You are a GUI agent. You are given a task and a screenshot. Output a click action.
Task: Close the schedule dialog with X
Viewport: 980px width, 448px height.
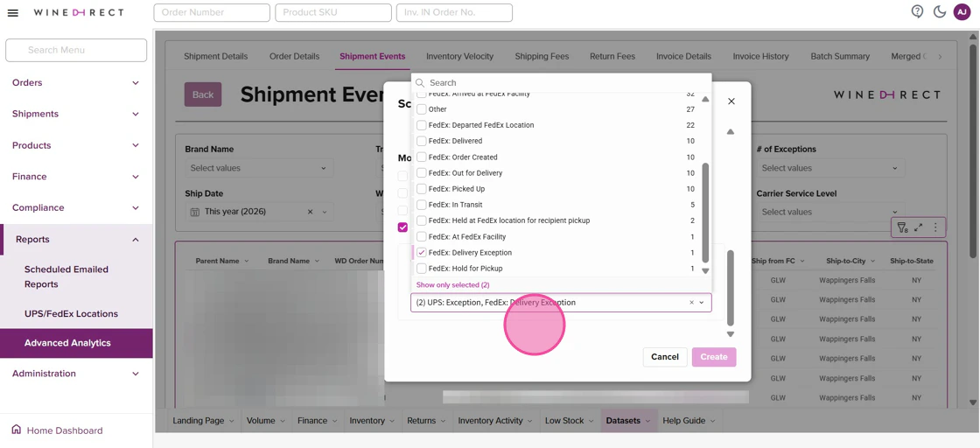pos(731,101)
